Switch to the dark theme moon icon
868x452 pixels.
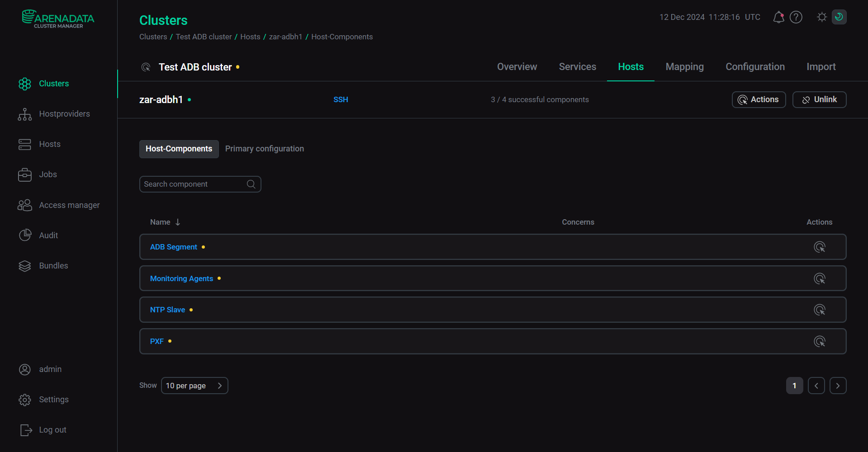pyautogui.click(x=839, y=17)
